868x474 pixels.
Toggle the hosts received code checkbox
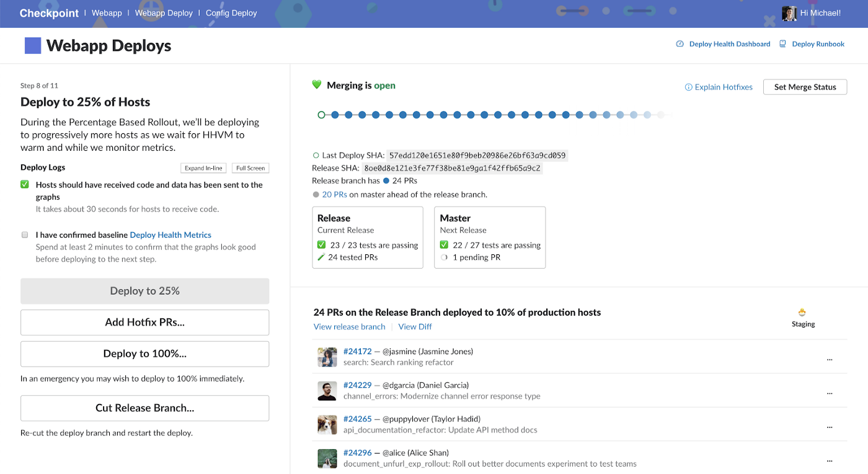[25, 185]
